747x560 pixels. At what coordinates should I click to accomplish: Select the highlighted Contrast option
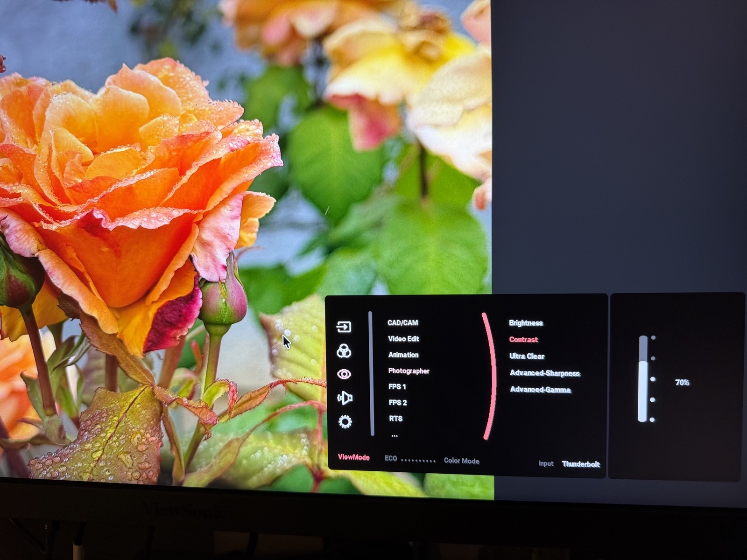523,340
